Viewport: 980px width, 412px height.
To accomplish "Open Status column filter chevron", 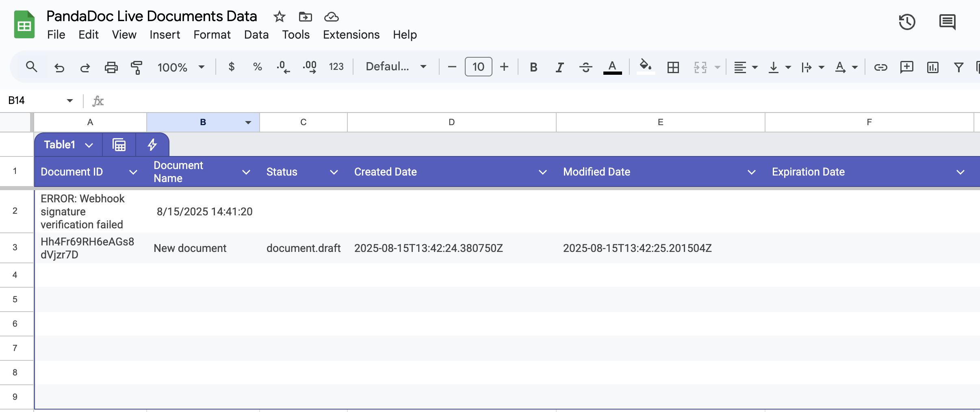I will [334, 172].
